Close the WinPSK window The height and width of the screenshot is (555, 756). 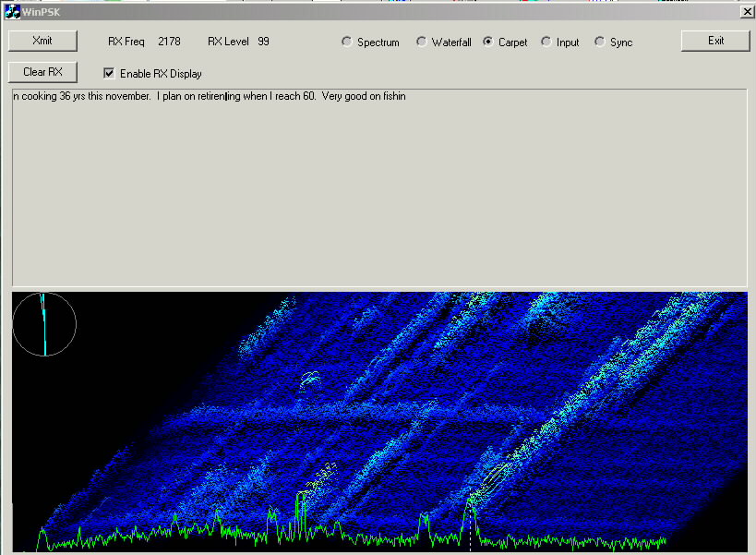coord(747,12)
